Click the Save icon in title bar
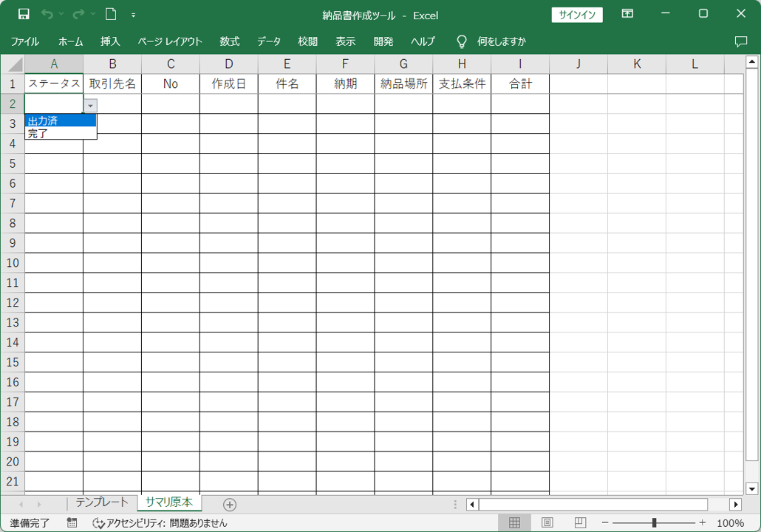This screenshot has height=532, width=761. [24, 14]
